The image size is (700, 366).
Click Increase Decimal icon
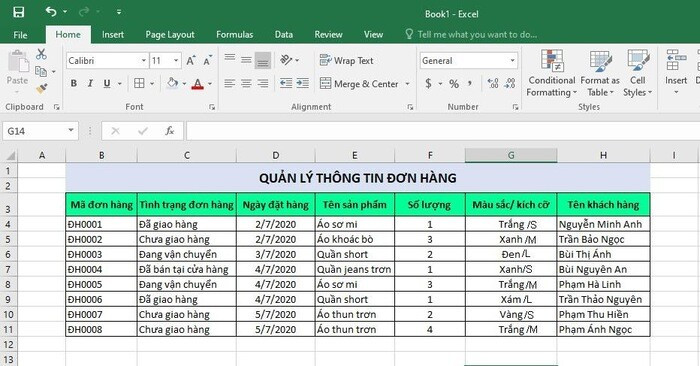click(x=493, y=83)
